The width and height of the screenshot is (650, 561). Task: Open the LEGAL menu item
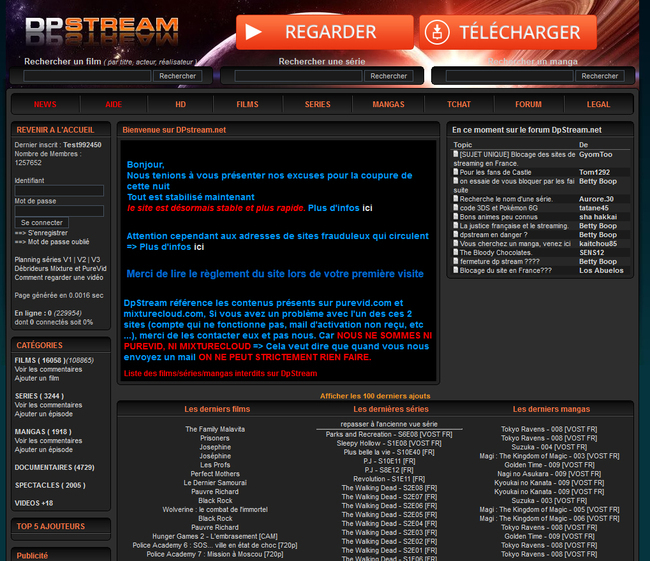[598, 104]
